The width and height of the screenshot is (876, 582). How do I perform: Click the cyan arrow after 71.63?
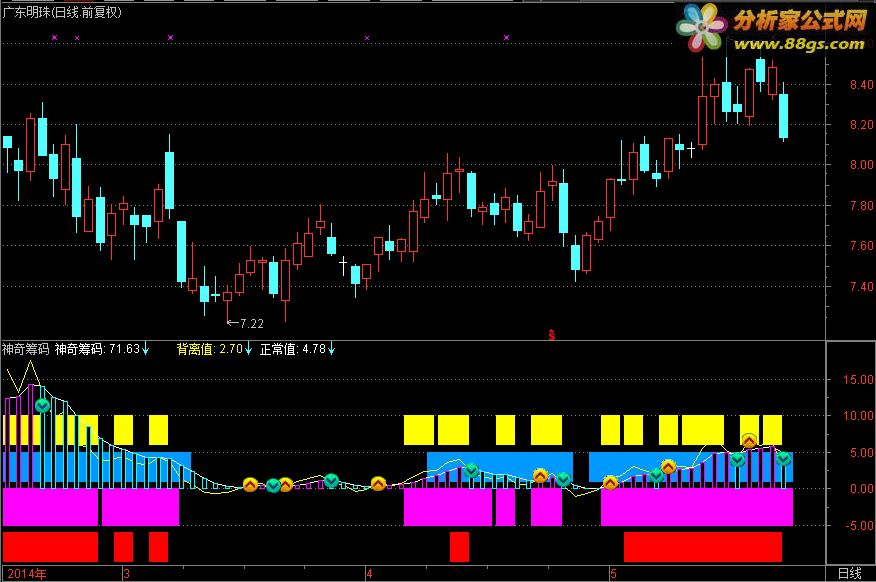(146, 350)
